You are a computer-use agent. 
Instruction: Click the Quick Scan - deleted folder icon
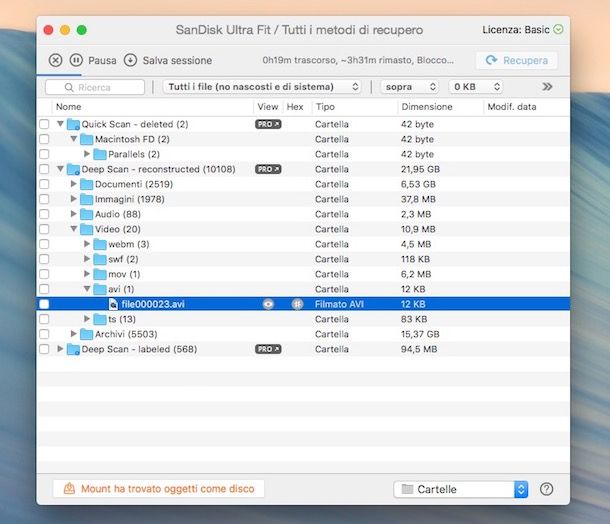point(73,124)
